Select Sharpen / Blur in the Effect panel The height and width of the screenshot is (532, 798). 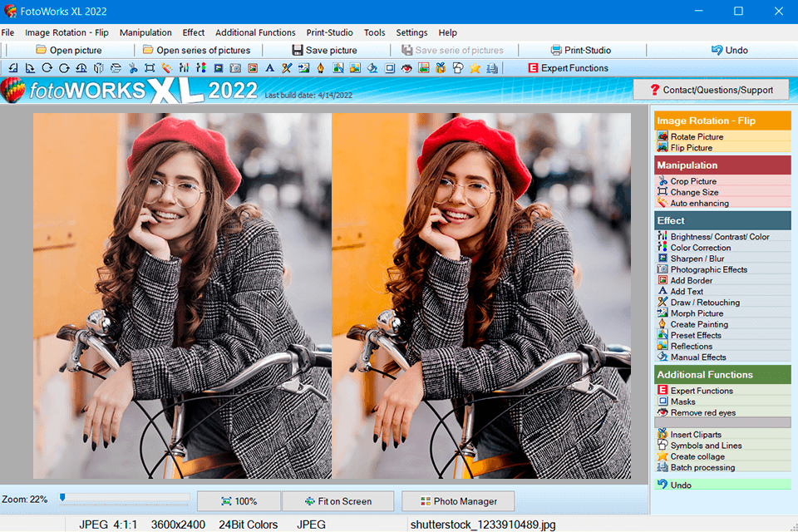pyautogui.click(x=697, y=259)
